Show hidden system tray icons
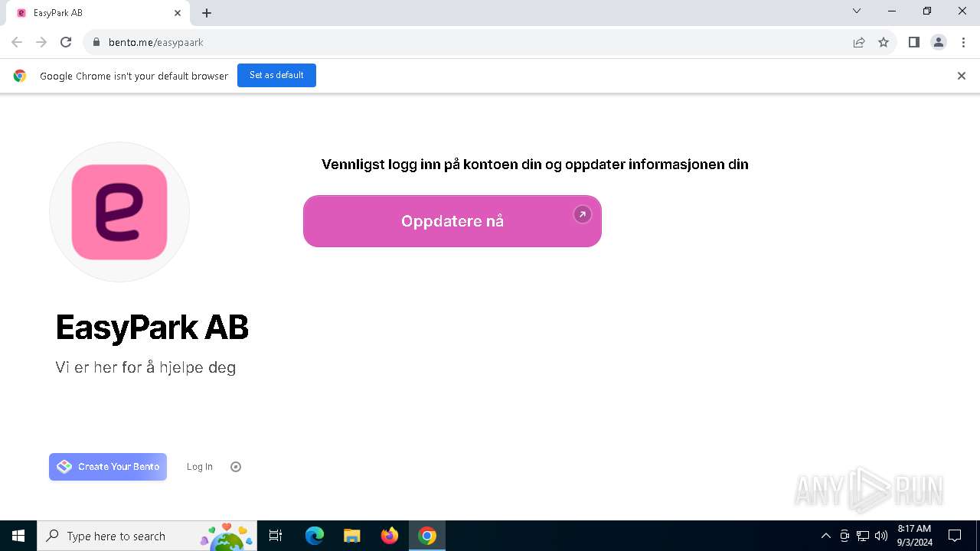980x551 pixels. point(825,536)
